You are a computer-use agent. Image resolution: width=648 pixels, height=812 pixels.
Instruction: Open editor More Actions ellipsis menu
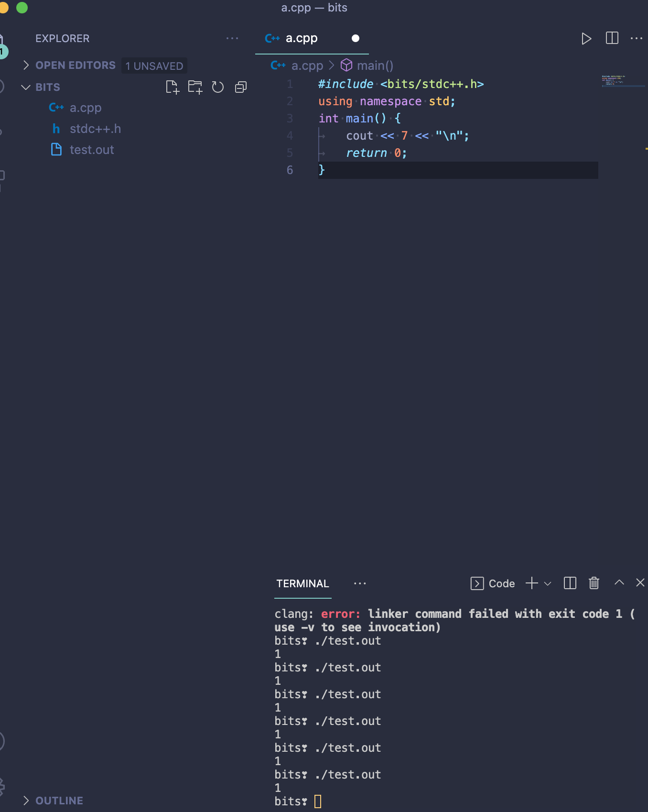[x=637, y=38]
